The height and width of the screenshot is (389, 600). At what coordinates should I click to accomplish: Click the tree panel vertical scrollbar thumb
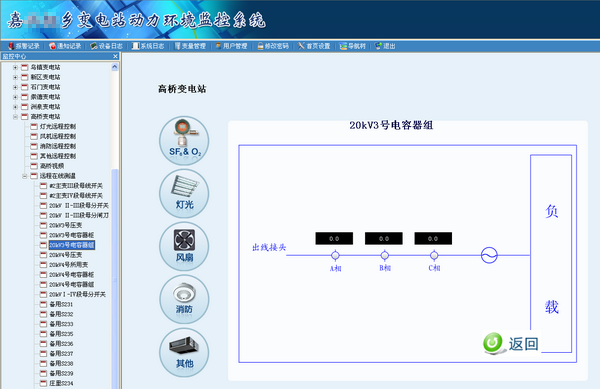point(115,278)
